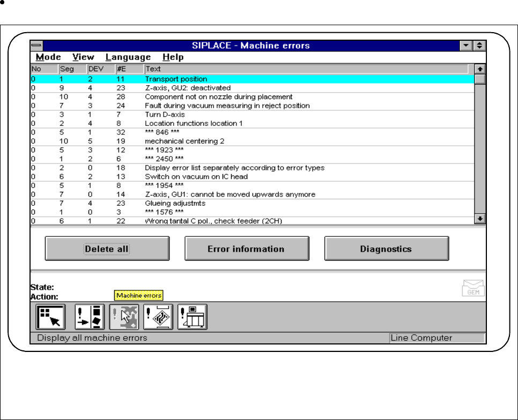Select the Machine errors toolbar icon
The width and height of the screenshot is (518, 420).
pyautogui.click(x=124, y=317)
